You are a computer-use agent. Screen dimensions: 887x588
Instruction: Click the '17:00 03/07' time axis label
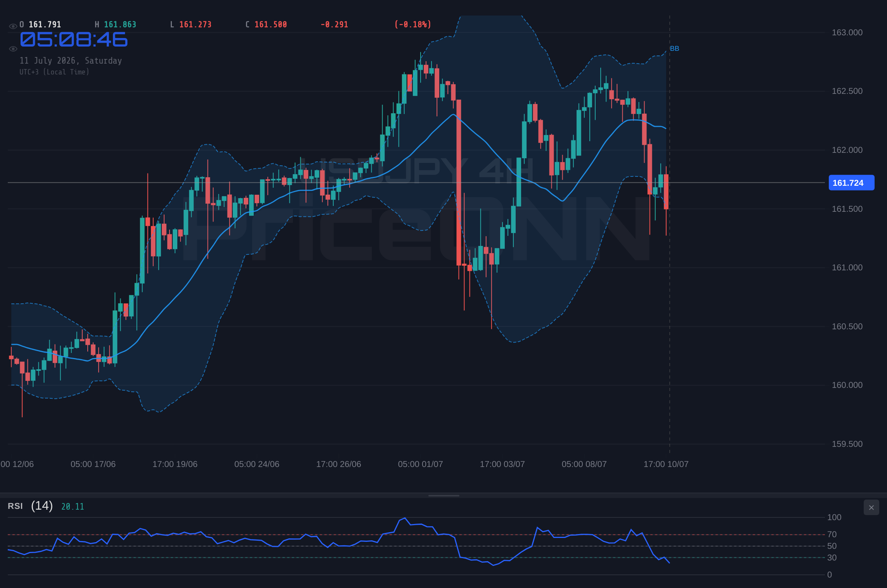[x=502, y=464]
